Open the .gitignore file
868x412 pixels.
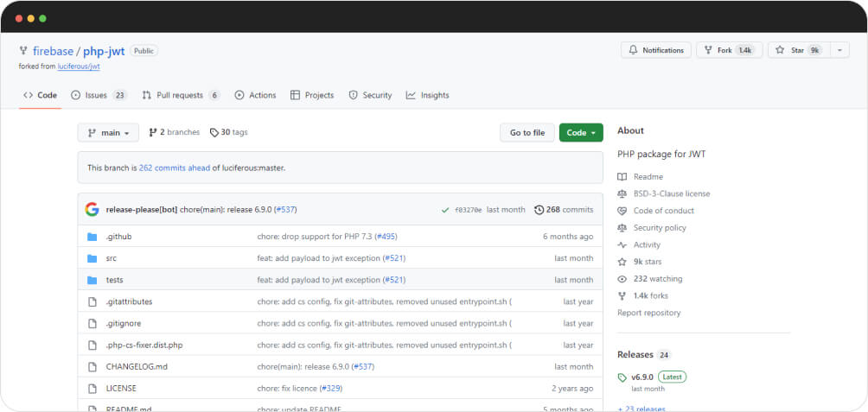point(124,324)
